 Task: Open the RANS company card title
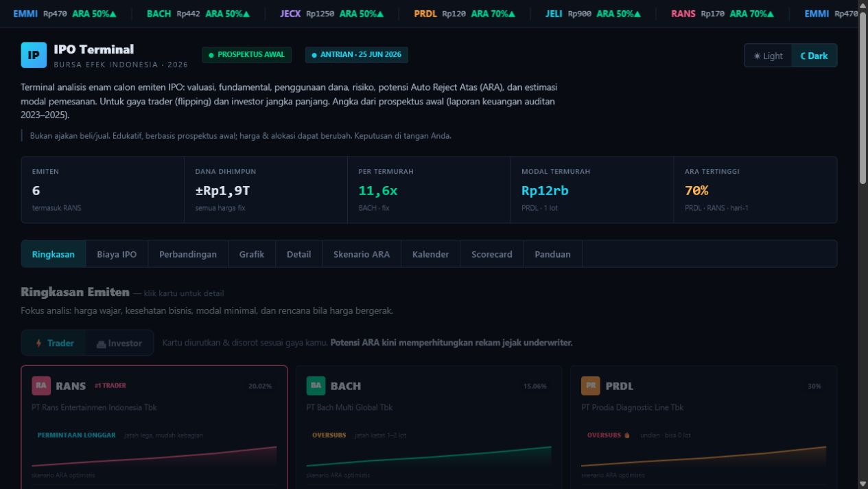point(71,386)
